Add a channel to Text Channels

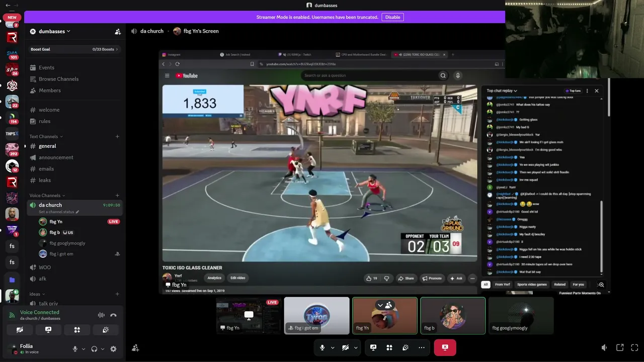(x=117, y=136)
